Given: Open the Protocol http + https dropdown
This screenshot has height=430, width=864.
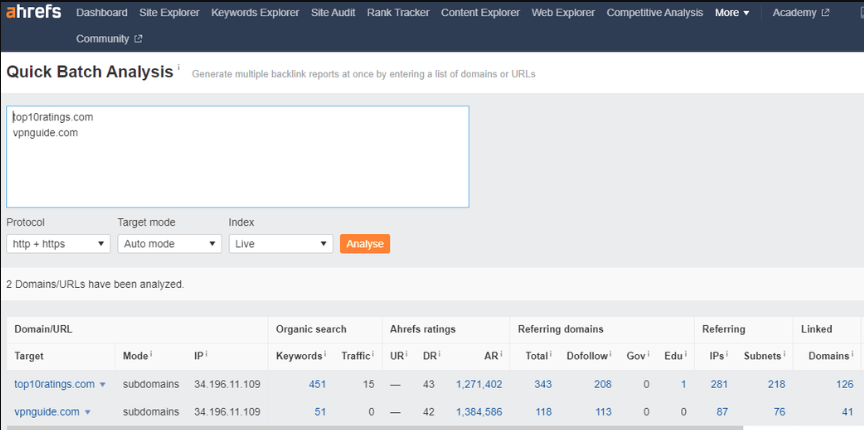Looking at the screenshot, I should pos(58,244).
